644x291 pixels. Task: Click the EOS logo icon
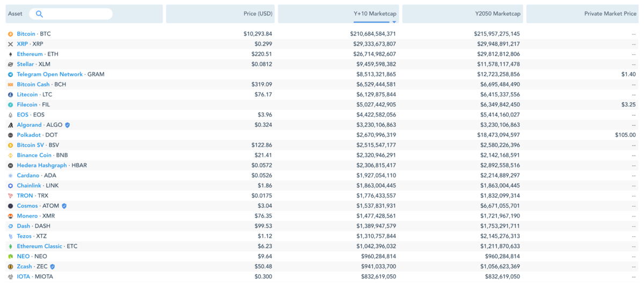pyautogui.click(x=10, y=115)
